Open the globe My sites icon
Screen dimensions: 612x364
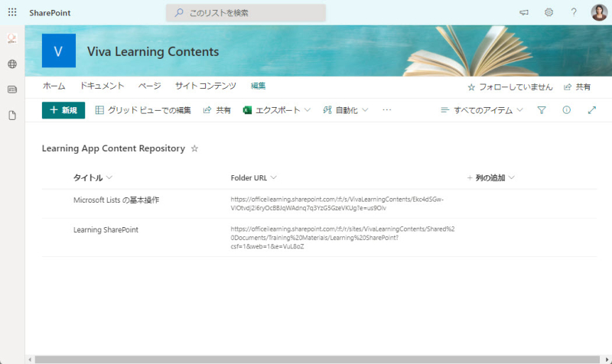12,64
